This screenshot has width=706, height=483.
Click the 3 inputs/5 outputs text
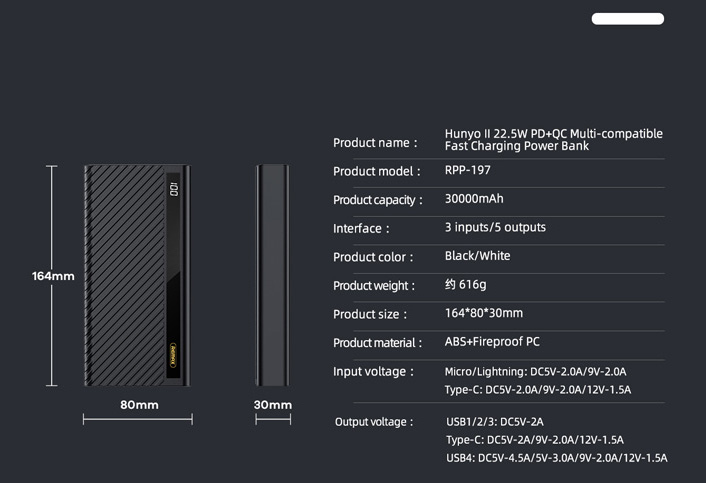(495, 227)
